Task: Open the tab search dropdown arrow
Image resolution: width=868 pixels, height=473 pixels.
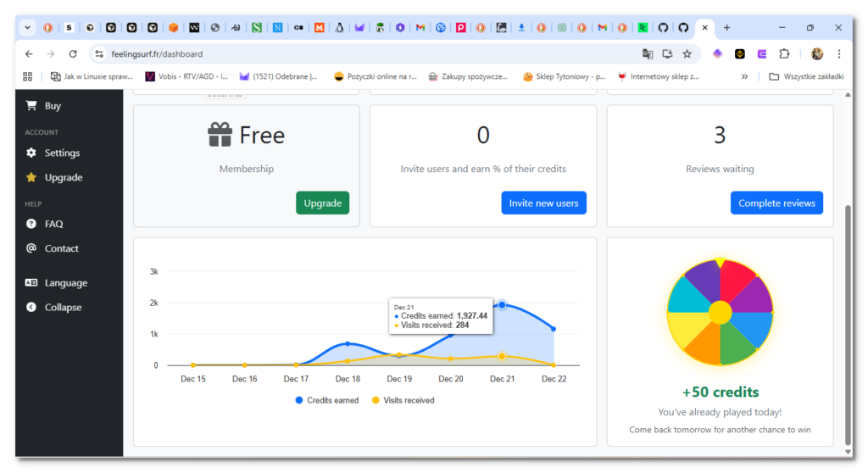Action: tap(27, 28)
